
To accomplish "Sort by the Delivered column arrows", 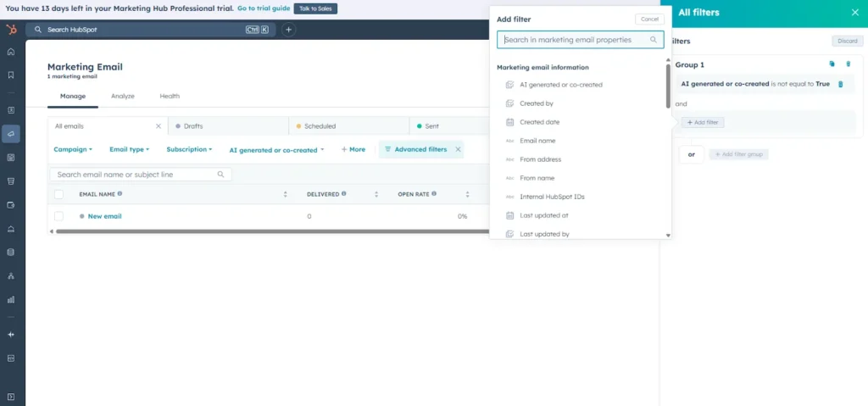I will 376,194.
